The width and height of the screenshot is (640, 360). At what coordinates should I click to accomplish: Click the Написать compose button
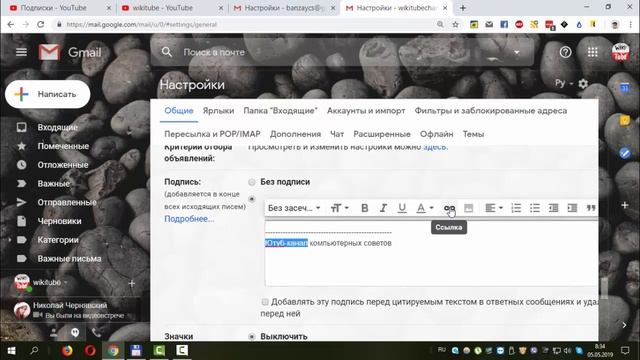[48, 94]
